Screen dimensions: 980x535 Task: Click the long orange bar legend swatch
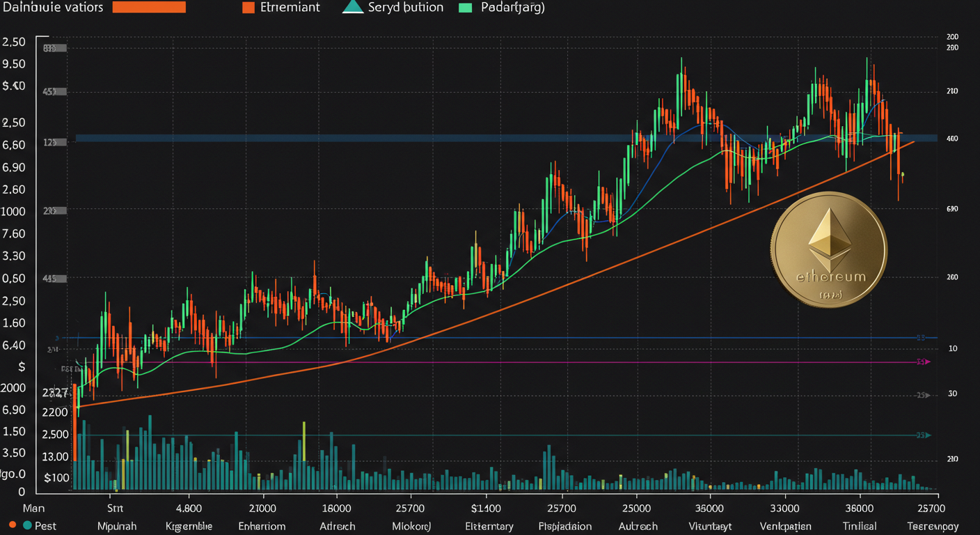click(x=149, y=8)
